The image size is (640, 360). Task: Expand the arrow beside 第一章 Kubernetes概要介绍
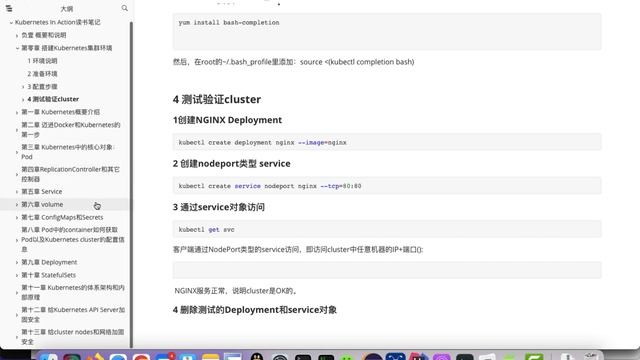[17, 112]
